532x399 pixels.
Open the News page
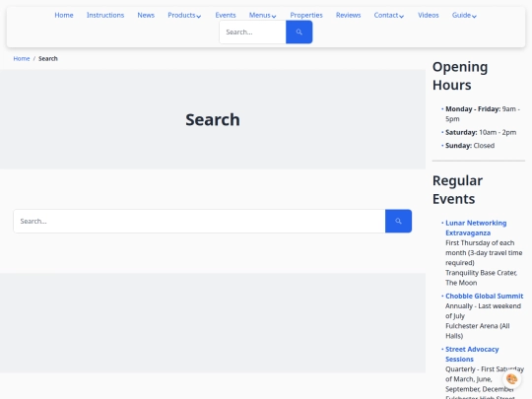pos(146,15)
